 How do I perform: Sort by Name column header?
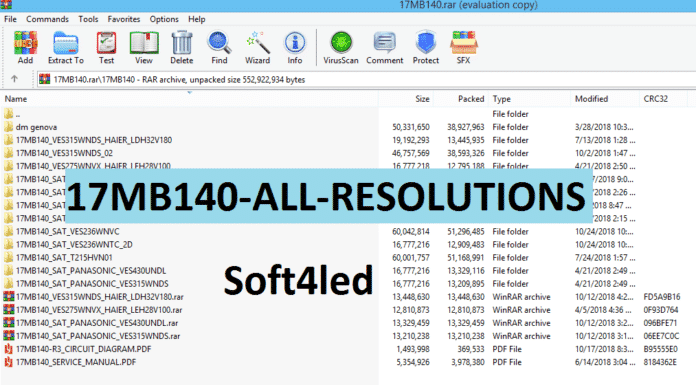pyautogui.click(x=190, y=99)
